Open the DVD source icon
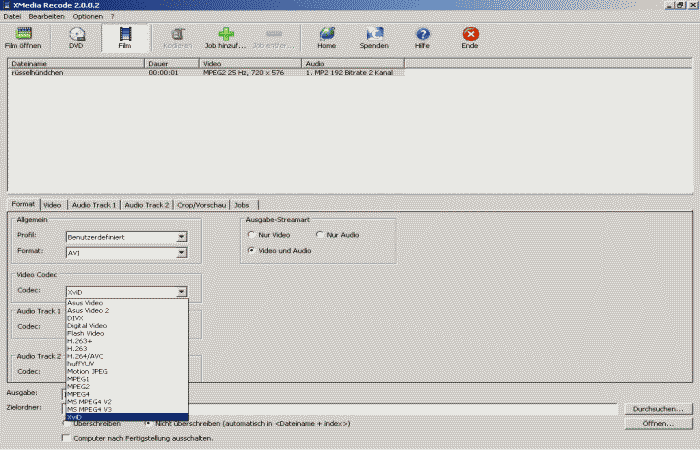This screenshot has height=450, width=700. [76, 35]
